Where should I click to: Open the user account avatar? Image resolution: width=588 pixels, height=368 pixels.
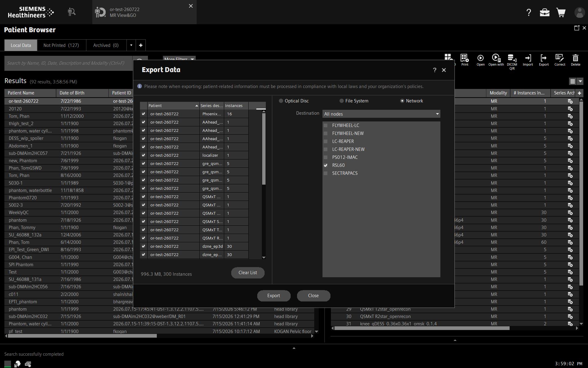[x=579, y=12]
